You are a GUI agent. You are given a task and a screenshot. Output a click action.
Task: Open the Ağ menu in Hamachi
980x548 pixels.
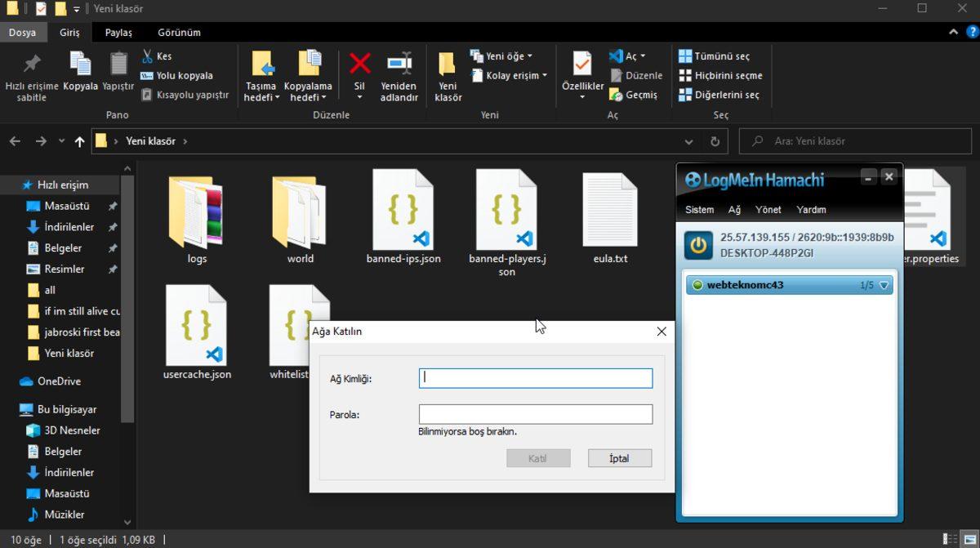[734, 210]
